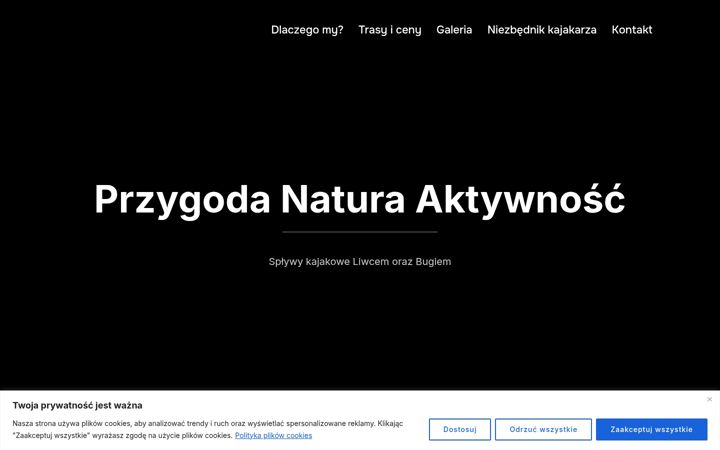
Task: Click the "Spływy kajakowe Liwcem oraz Bugiem" subtitle
Action: click(360, 262)
